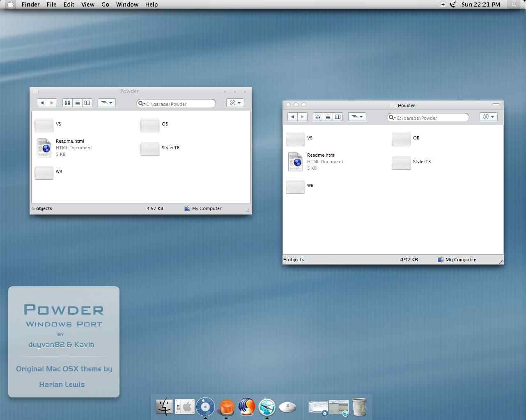This screenshot has width=526, height=420.
Task: Open the Window menu
Action: 127,5
